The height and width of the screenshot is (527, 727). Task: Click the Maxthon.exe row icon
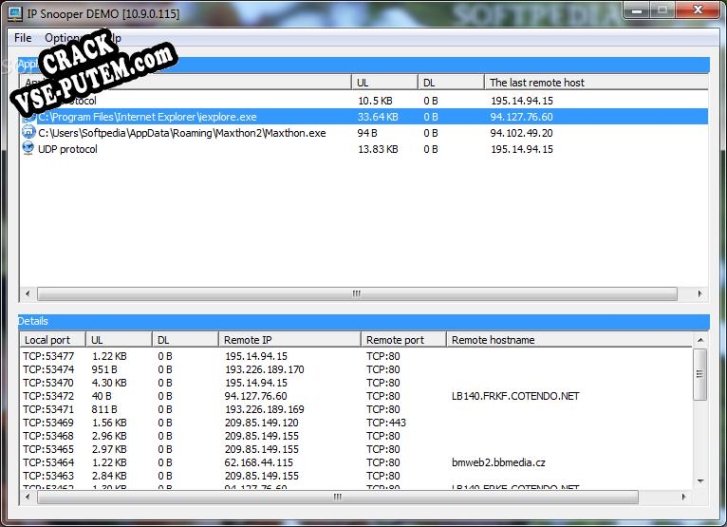(x=28, y=133)
